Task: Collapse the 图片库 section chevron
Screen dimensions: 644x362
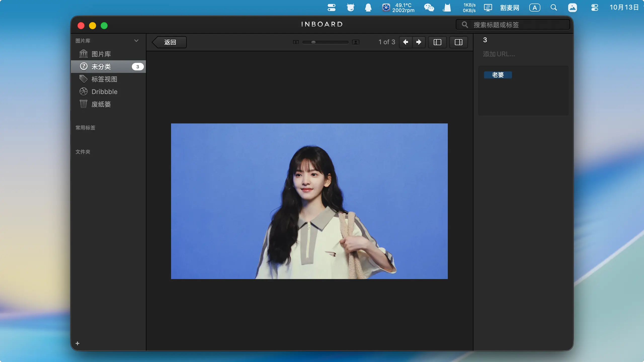Action: click(x=136, y=41)
